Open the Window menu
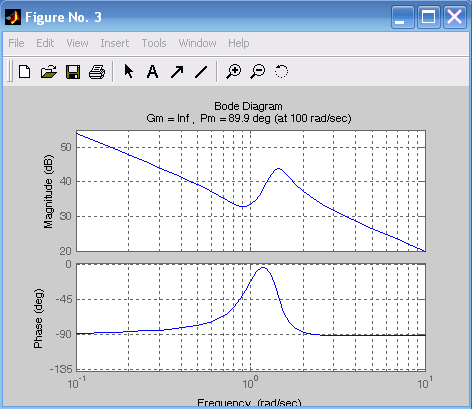 click(197, 43)
